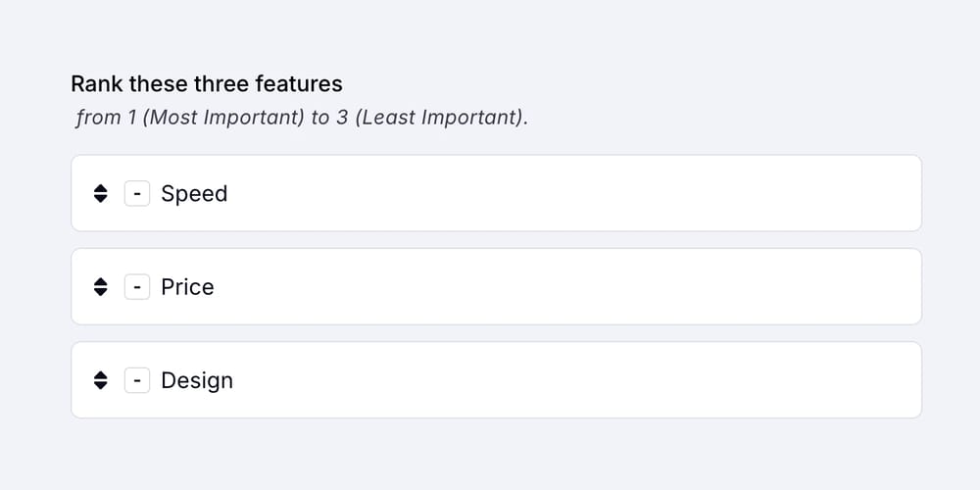Click the down arrow beside Design
980x490 pixels.
100,385
